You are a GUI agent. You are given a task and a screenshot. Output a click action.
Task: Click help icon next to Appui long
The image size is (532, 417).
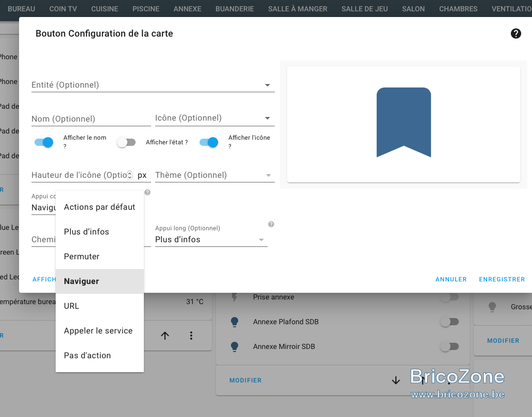coord(271,224)
